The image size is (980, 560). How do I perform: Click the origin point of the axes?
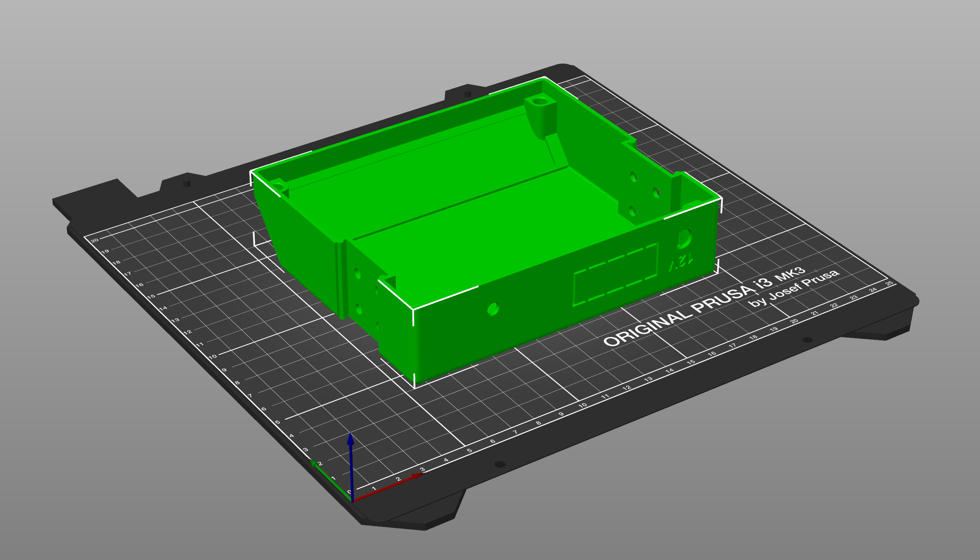click(x=353, y=501)
